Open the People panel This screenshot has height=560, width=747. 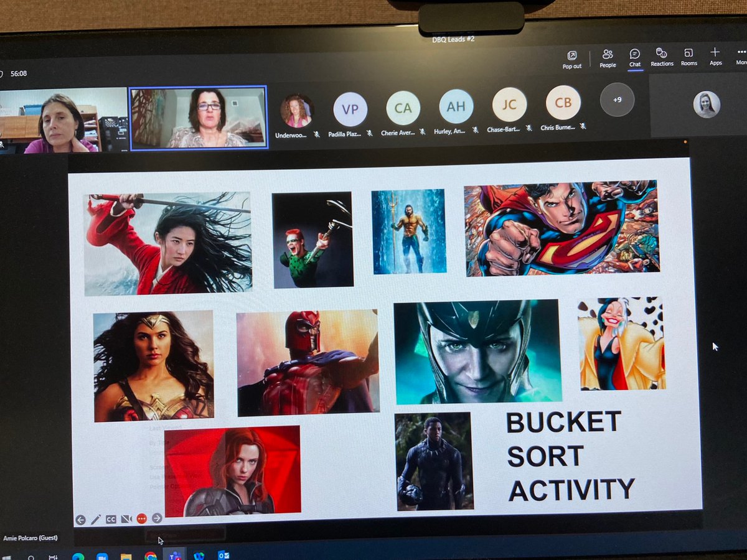pyautogui.click(x=608, y=58)
